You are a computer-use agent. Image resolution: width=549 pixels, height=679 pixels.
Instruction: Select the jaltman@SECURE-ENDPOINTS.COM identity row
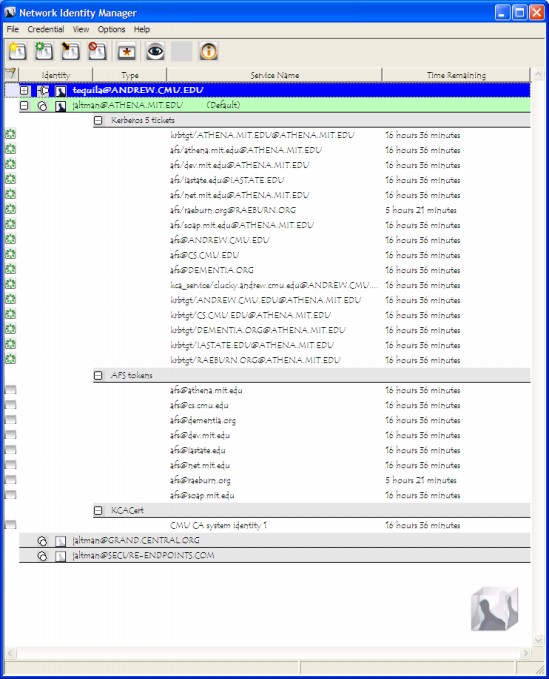point(274,556)
